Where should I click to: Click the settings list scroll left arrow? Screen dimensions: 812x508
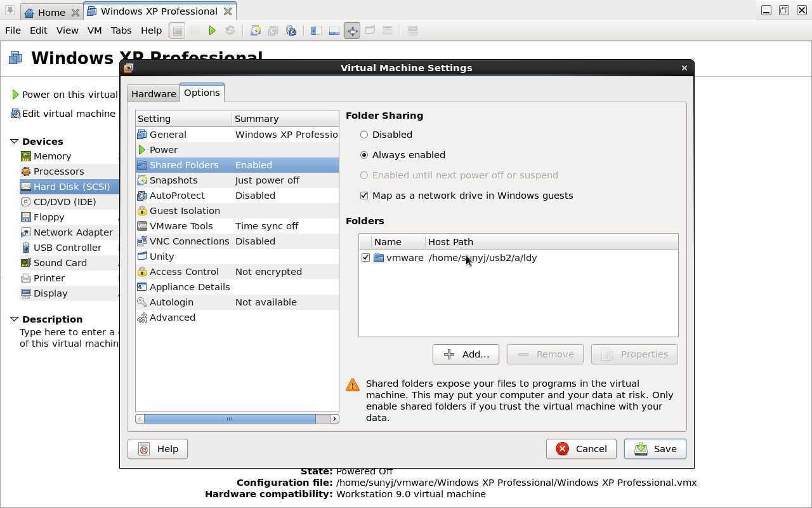click(x=140, y=418)
